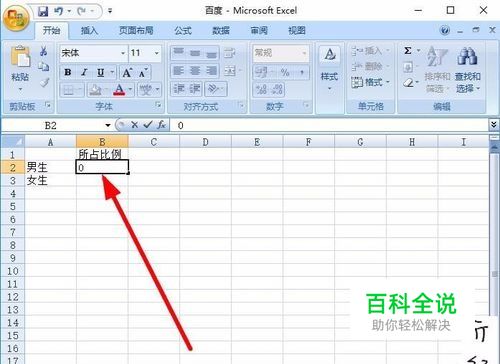
Task: Undo the last action
Action: tap(59, 12)
